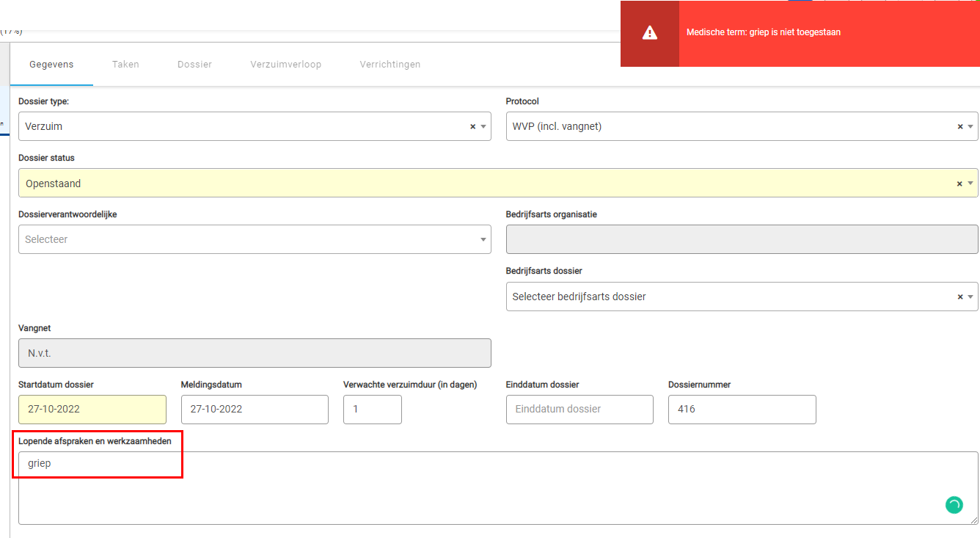The height and width of the screenshot is (538, 980).
Task: Click in the Lopende afspraken en werkzaamheden textarea
Action: tap(498, 488)
